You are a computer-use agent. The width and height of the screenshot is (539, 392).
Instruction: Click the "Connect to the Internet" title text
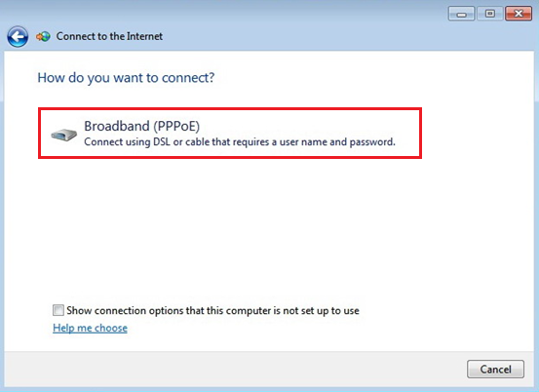pos(109,36)
